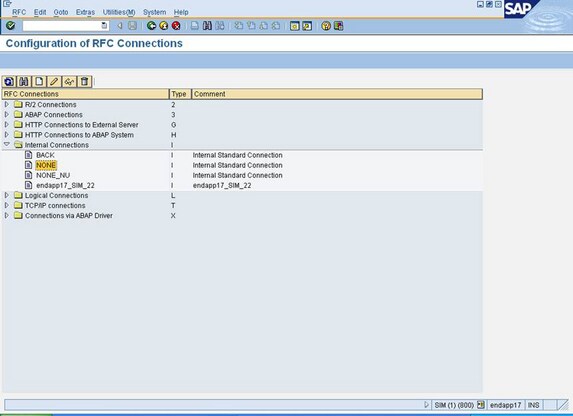Click the Delete trash can icon
Screen dimensions: 573x416
click(x=84, y=82)
